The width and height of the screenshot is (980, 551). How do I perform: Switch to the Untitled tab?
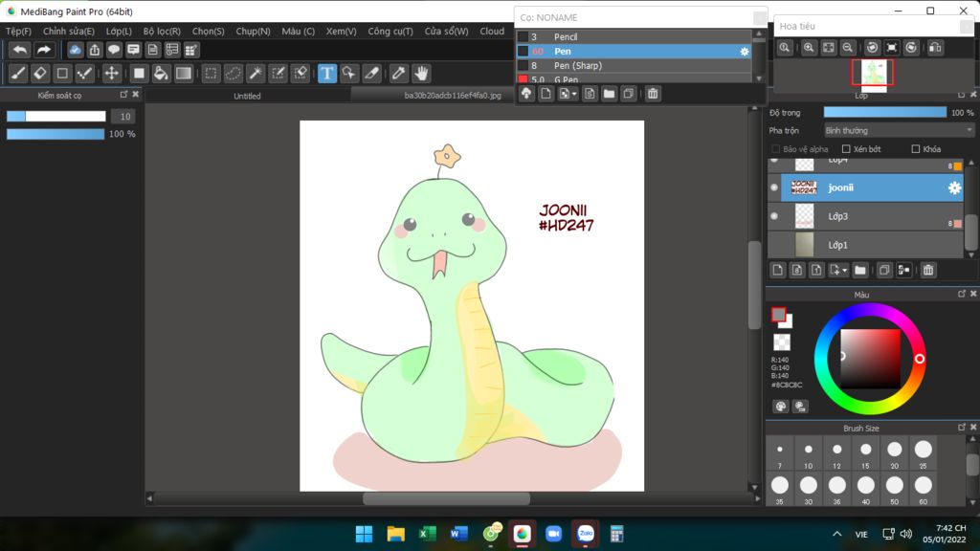pos(248,96)
